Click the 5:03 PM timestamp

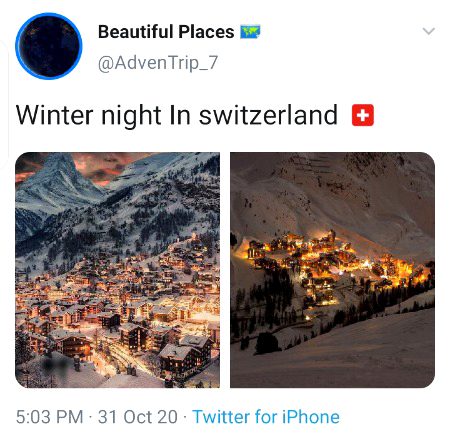[49, 417]
